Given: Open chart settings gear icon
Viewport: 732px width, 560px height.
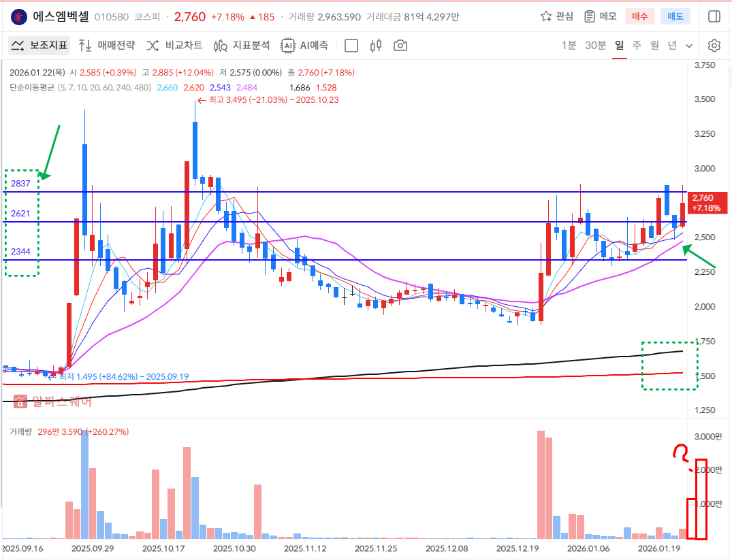Looking at the screenshot, I should (714, 46).
